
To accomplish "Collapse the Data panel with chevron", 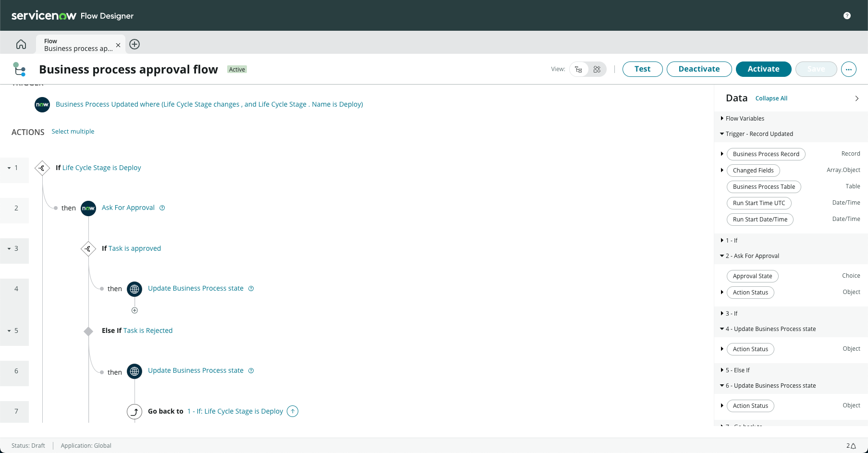I will tap(856, 98).
